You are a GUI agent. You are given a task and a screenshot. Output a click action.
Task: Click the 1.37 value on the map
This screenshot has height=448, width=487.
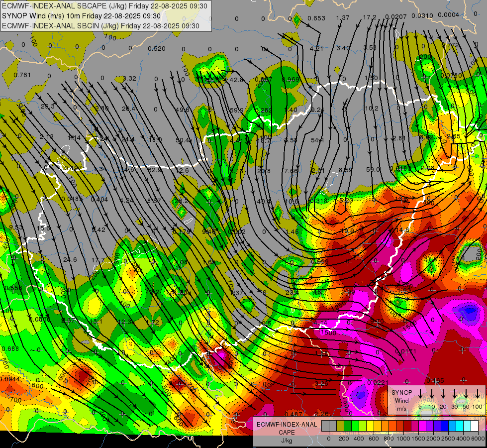click(343, 18)
